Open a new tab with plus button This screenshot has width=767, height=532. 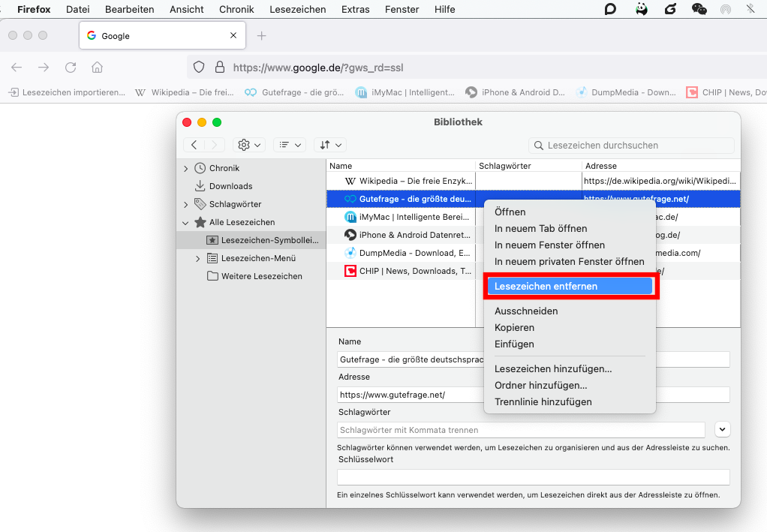pos(262,36)
